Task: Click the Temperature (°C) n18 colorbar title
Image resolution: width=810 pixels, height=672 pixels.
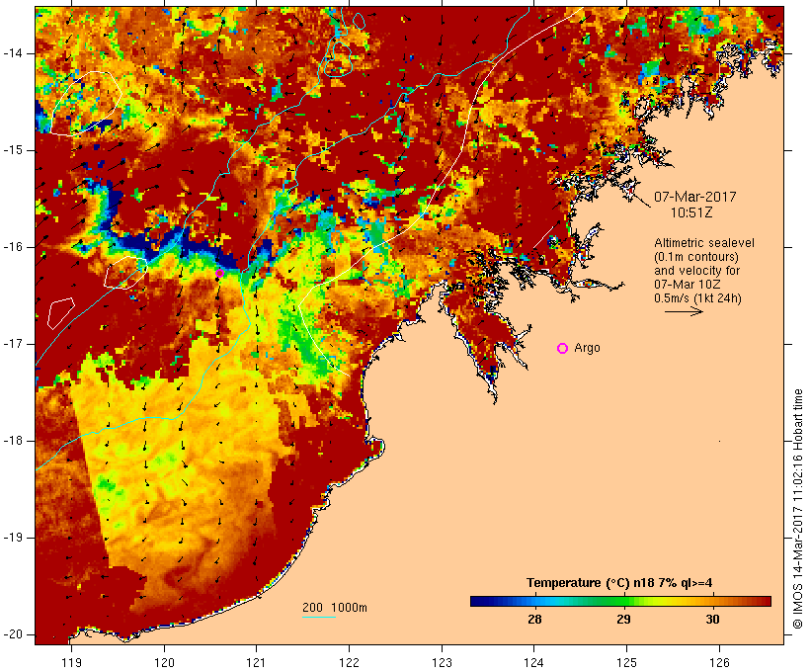Action: [619, 583]
